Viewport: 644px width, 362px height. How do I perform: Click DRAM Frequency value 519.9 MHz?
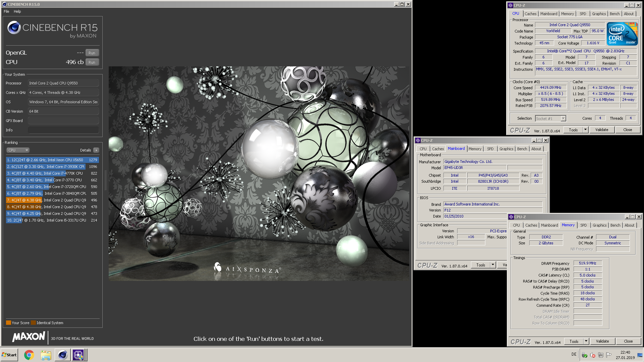[588, 263]
